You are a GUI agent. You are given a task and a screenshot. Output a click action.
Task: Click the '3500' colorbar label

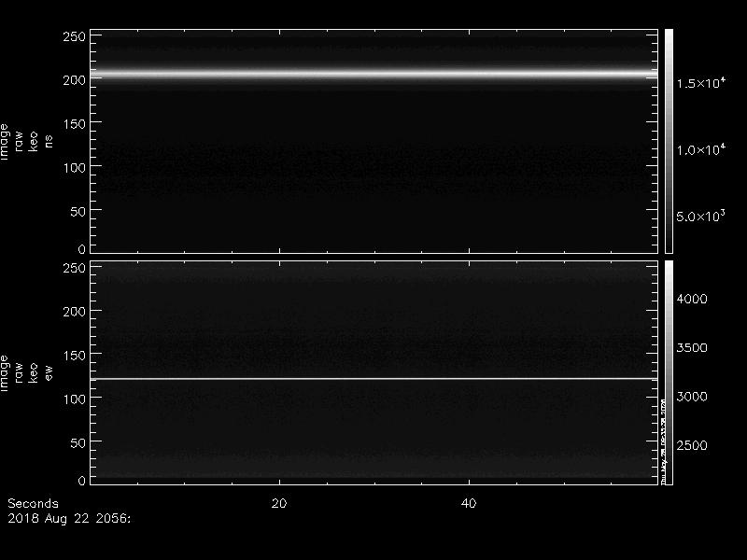tap(692, 347)
